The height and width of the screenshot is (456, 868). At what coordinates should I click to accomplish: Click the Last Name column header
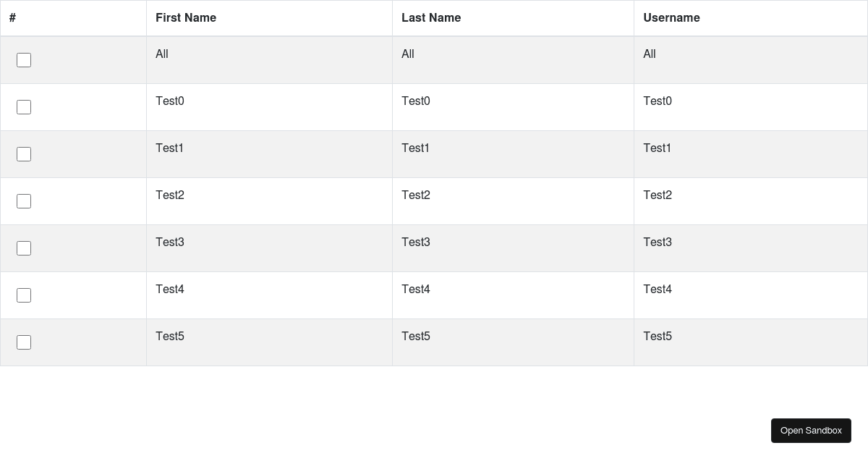point(431,18)
